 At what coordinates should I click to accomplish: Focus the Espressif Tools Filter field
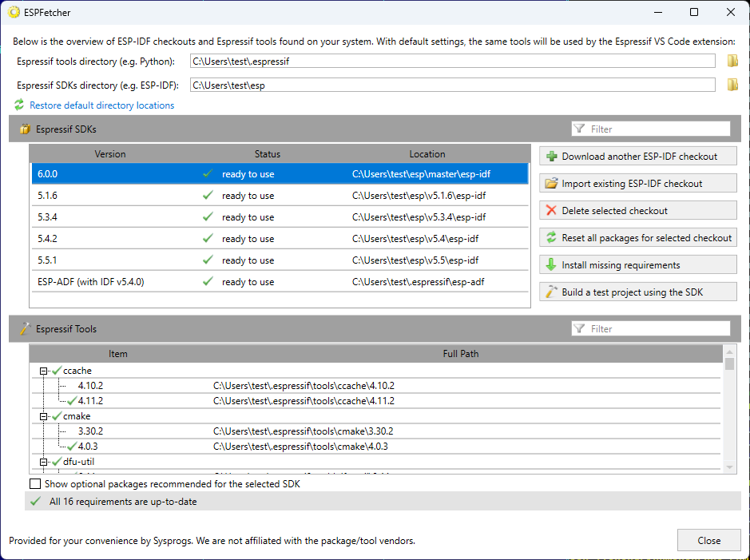tap(651, 328)
